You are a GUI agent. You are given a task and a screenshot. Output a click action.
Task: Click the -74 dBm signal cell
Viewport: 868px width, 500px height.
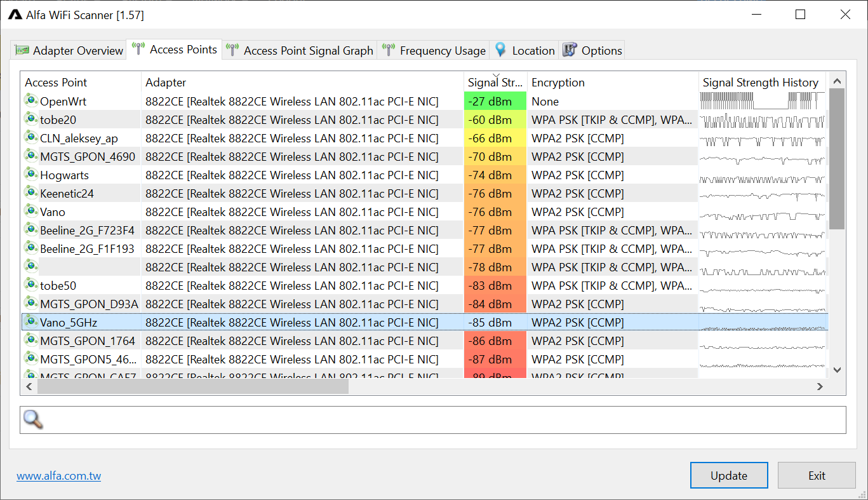point(495,175)
